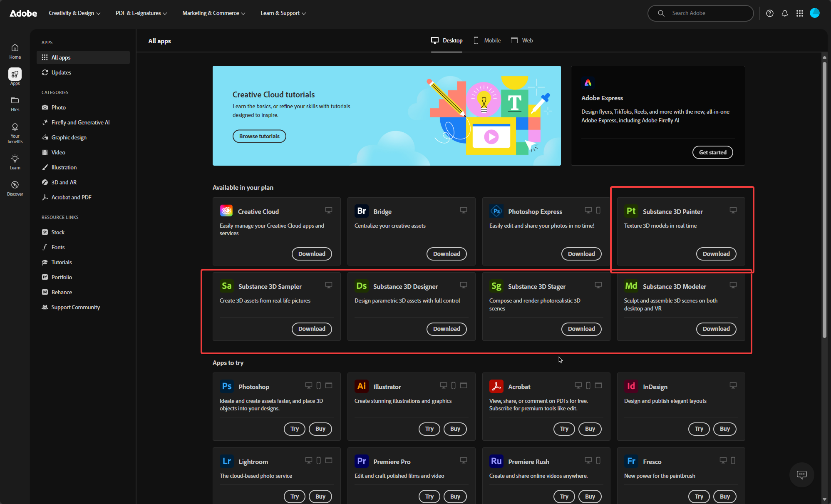The height and width of the screenshot is (504, 831).
Task: Download Substance 3D Stager
Action: click(581, 329)
